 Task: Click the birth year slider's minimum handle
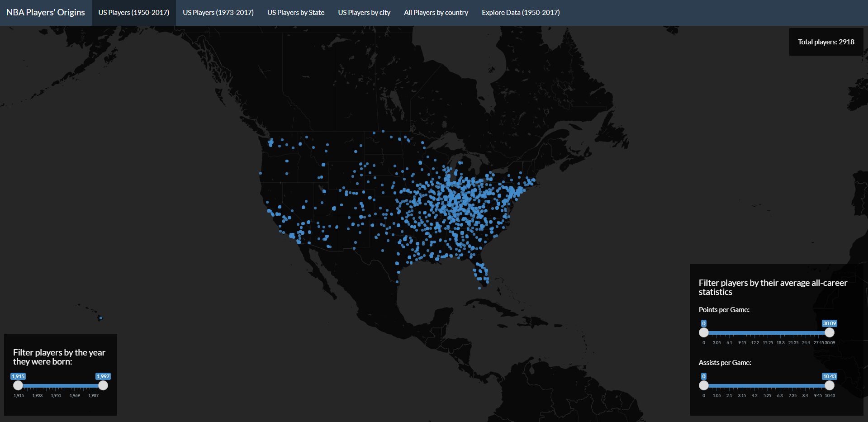[x=18, y=385]
